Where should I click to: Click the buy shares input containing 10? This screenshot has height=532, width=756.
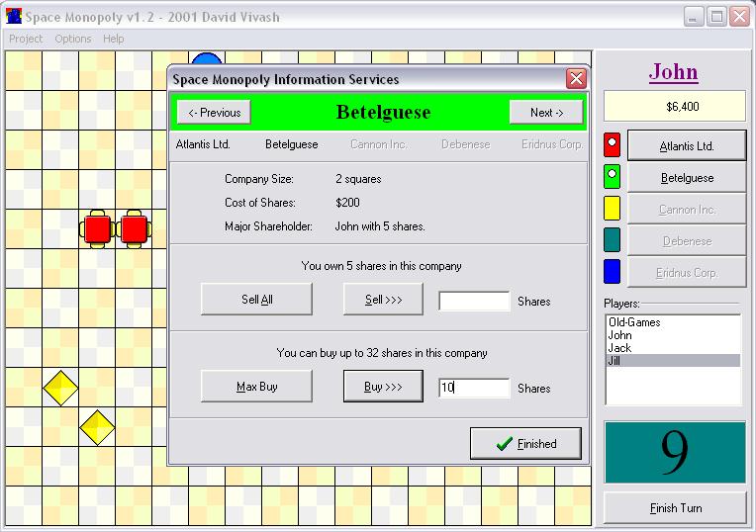474,388
